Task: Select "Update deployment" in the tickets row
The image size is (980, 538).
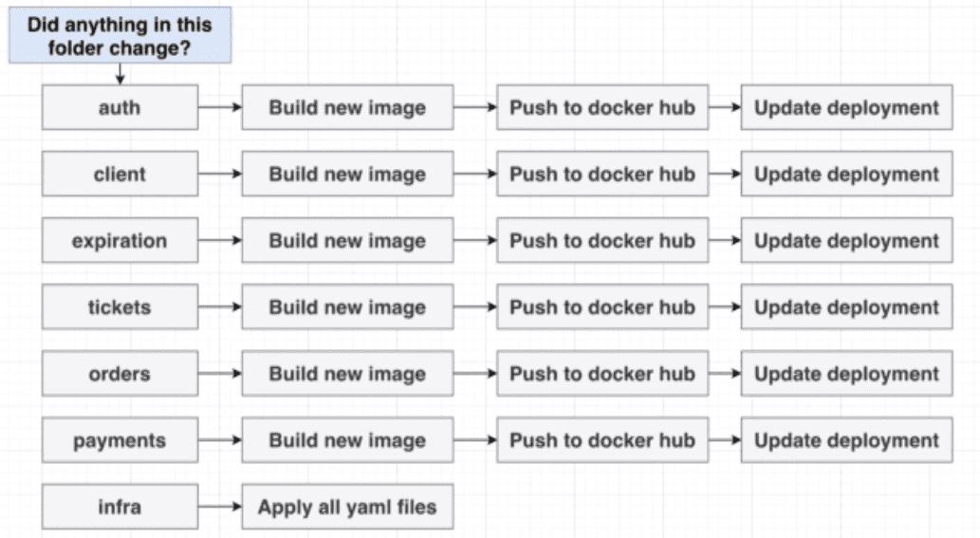Action: click(846, 307)
